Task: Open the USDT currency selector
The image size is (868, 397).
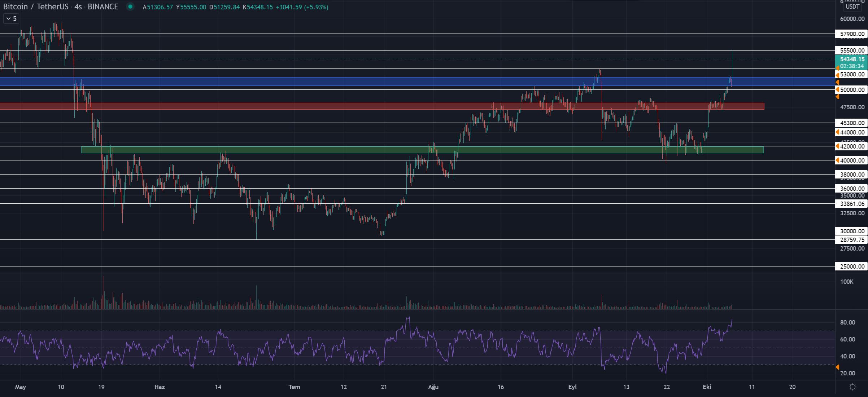Action: pos(852,6)
